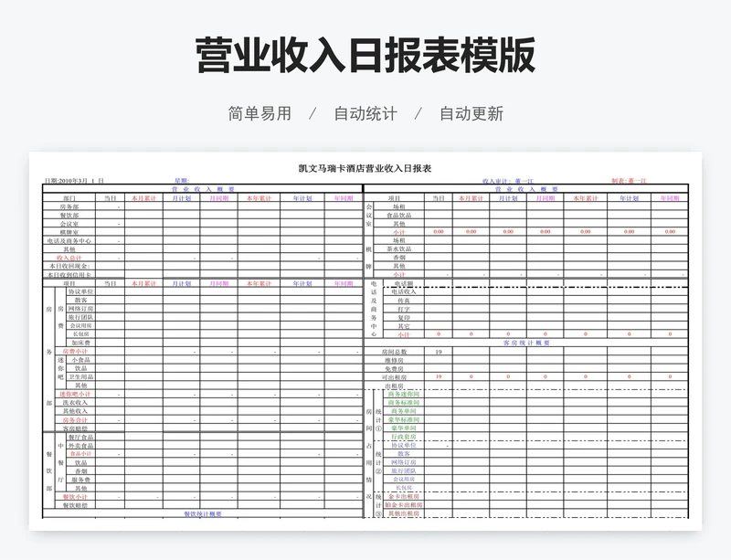Select the green 商务标准间 row label

(x=404, y=402)
